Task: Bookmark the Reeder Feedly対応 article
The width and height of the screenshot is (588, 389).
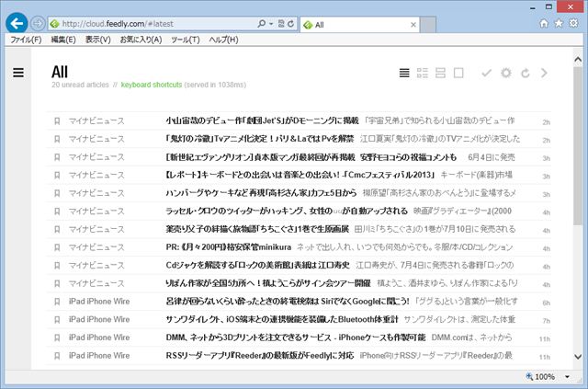Action: (57, 355)
